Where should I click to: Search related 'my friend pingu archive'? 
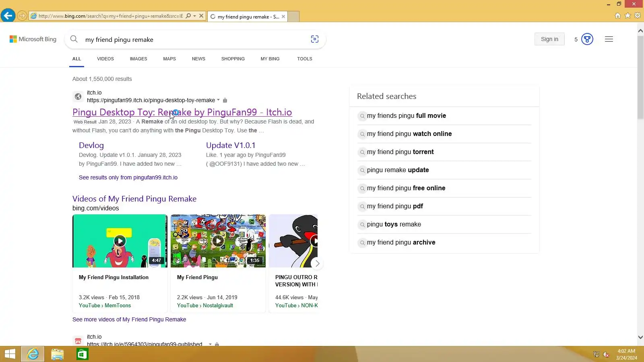[x=444, y=243]
